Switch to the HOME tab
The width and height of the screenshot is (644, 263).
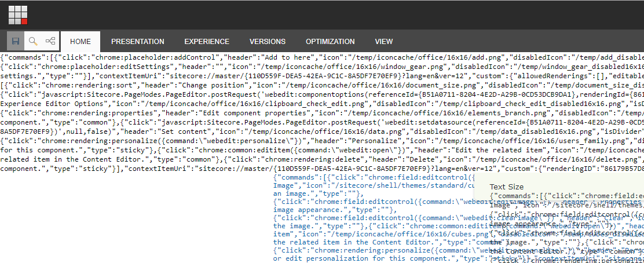click(80, 42)
